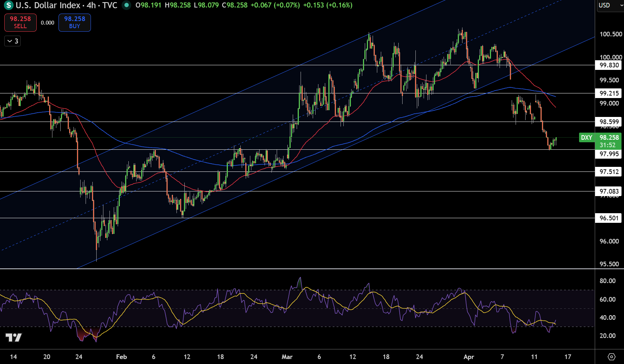Click the 99.215 horizontal line price label

click(x=609, y=93)
